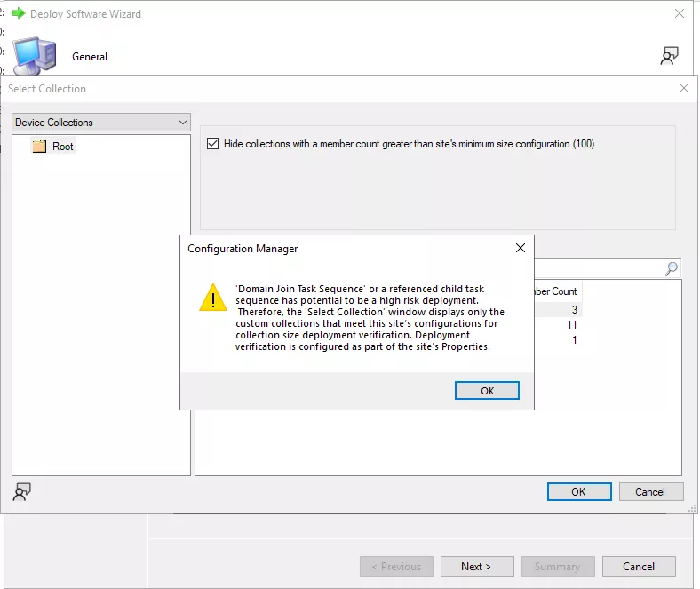The image size is (700, 589).
Task: Click Summary in the Deploy Software Wizard
Action: click(558, 566)
